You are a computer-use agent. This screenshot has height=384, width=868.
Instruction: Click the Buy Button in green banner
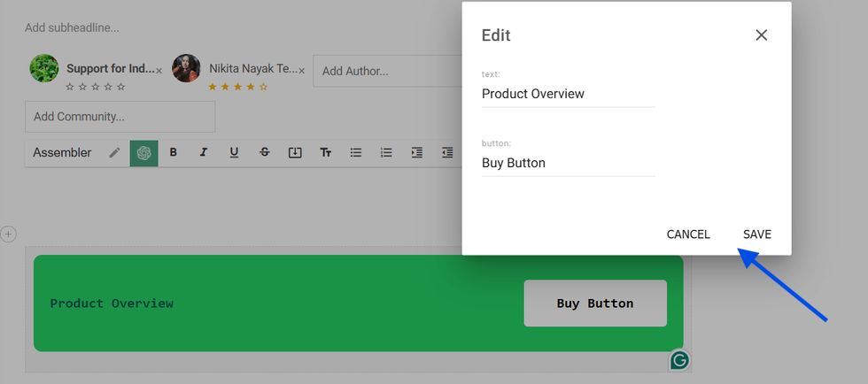click(x=595, y=303)
